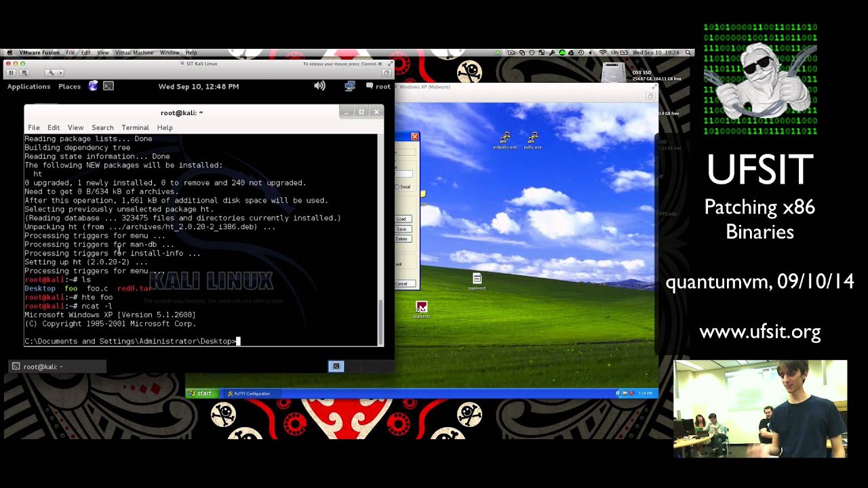Viewport: 868px width, 488px height.
Task: Click the key icon in the Mac menu bar
Action: (x=552, y=53)
